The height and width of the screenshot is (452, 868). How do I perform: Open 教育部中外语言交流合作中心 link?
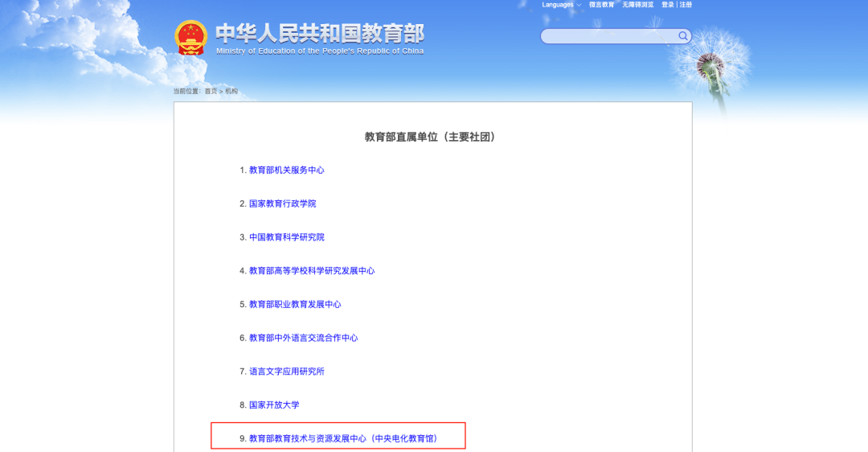pyautogui.click(x=303, y=338)
